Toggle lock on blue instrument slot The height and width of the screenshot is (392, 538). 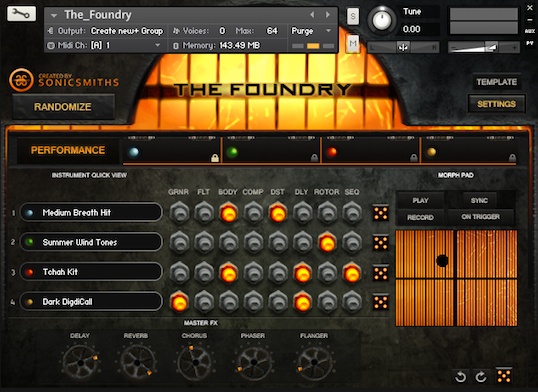pos(215,158)
